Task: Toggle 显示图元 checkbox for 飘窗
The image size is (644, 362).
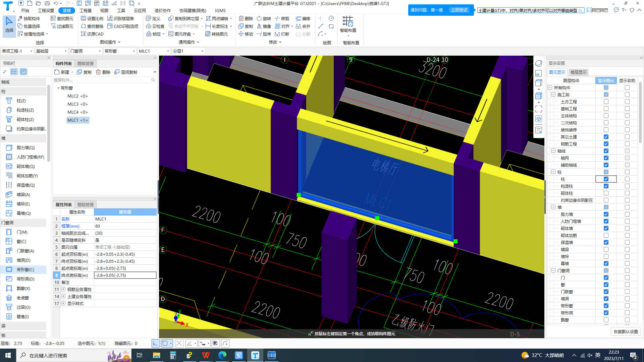Action: click(x=606, y=320)
